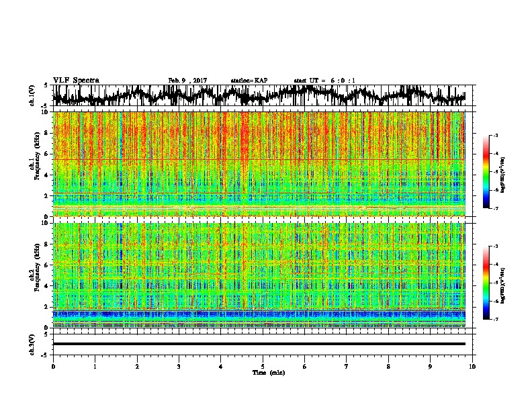Click time axis tick label "2"
This screenshot has width=532, height=411.
pos(137,367)
